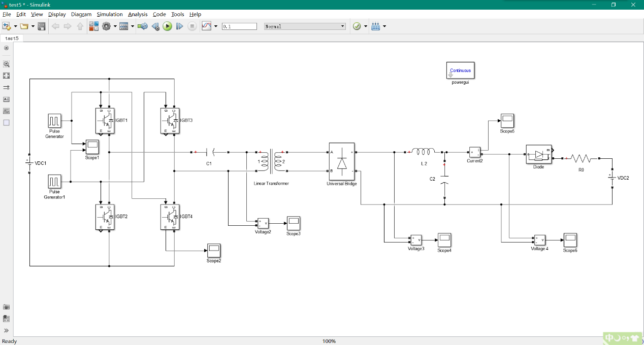Expand the Model Advisor checkmark dropdown arrow
The width and height of the screenshot is (644, 345).
click(366, 26)
